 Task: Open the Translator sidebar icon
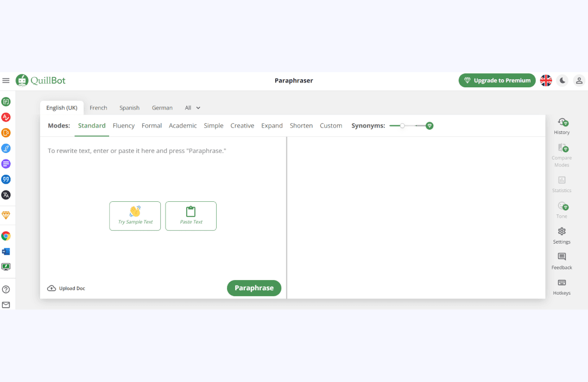(x=6, y=195)
